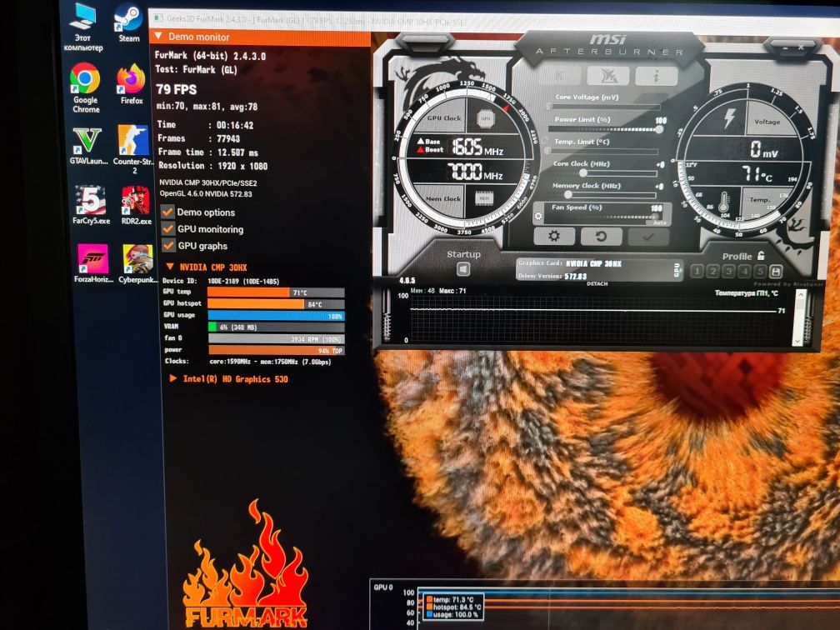
Task: Click the GPU temp 71°C bar
Action: point(276,292)
